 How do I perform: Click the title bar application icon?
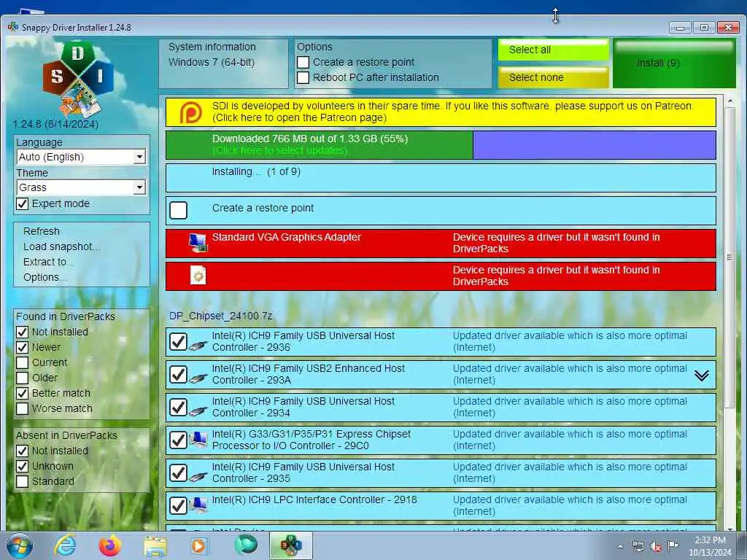tap(13, 27)
